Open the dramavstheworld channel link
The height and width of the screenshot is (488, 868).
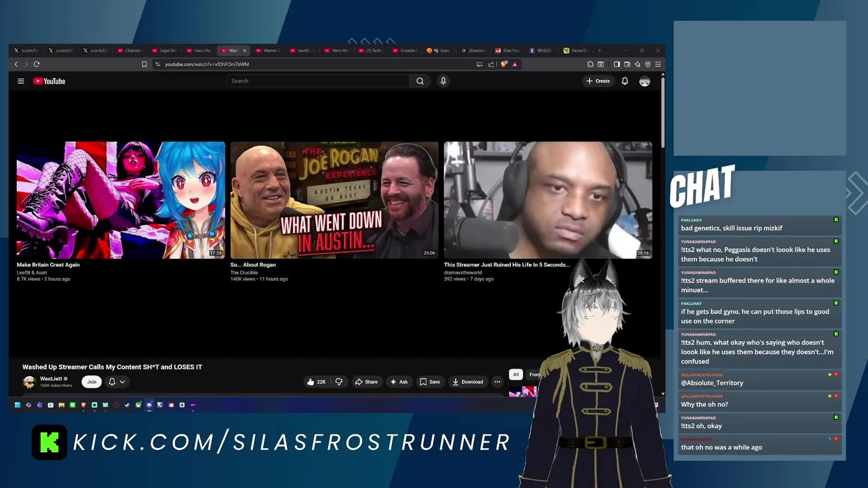(462, 272)
